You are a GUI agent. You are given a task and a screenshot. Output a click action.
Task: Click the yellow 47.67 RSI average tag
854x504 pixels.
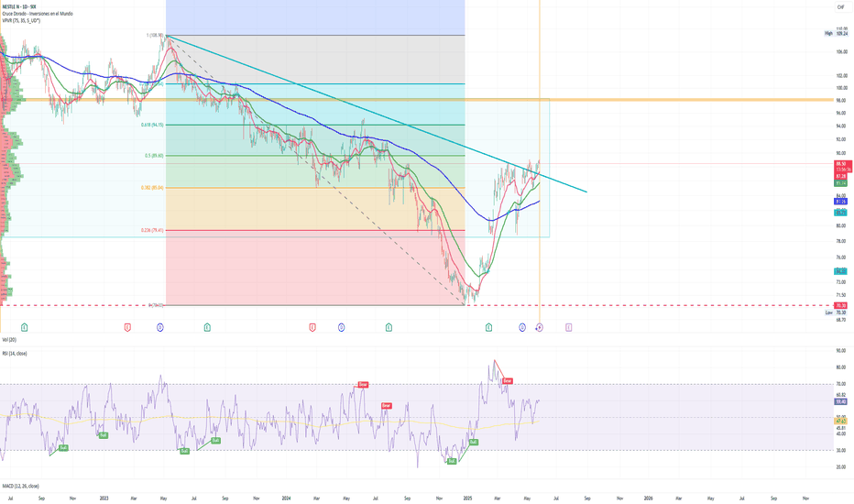[x=841, y=422]
